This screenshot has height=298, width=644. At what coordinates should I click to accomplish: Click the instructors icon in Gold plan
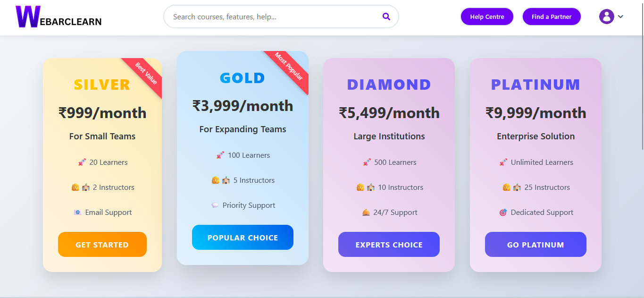[221, 180]
